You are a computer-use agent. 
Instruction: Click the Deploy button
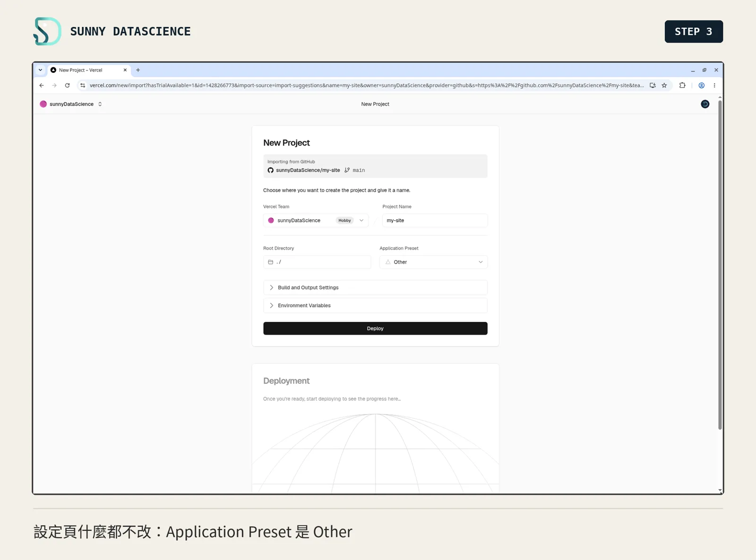click(x=375, y=328)
